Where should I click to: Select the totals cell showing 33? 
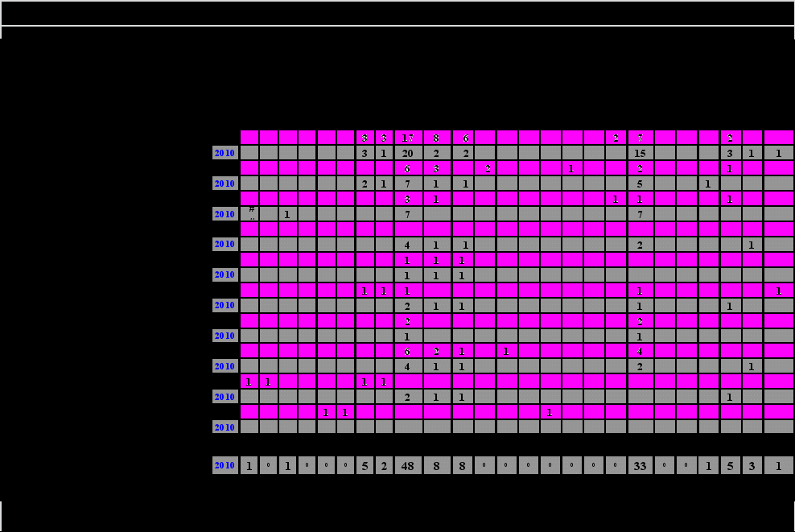click(x=640, y=465)
